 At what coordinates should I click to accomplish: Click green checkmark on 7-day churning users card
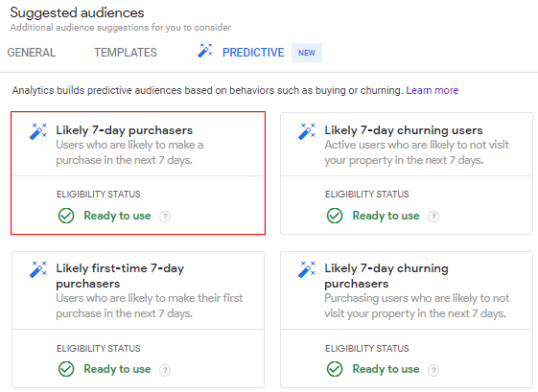pyautogui.click(x=335, y=216)
